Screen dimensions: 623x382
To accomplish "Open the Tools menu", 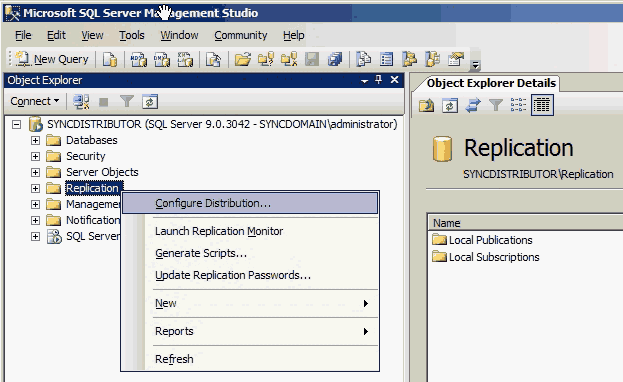I will 132,35.
